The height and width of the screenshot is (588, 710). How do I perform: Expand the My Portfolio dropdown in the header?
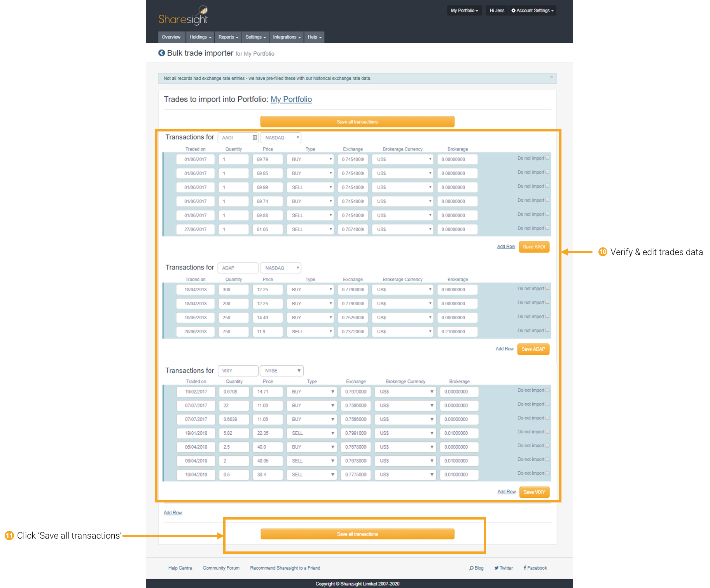pos(464,10)
